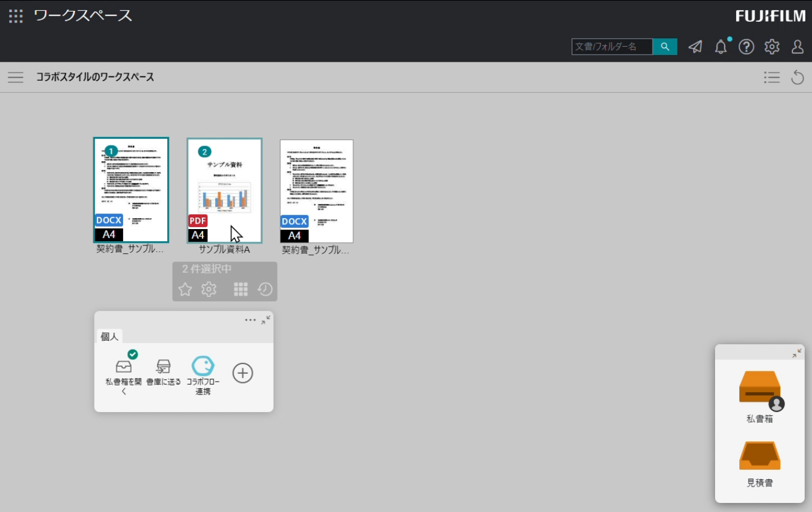
Task: Open the notifications bell
Action: point(720,47)
